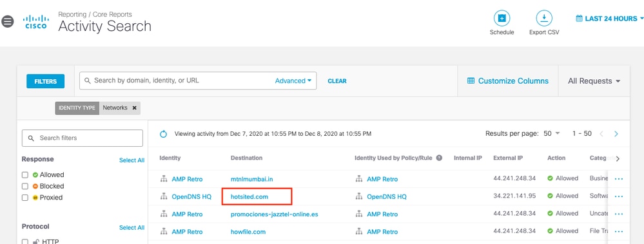Open AMP Retro identity in howfile.com row

click(x=187, y=232)
